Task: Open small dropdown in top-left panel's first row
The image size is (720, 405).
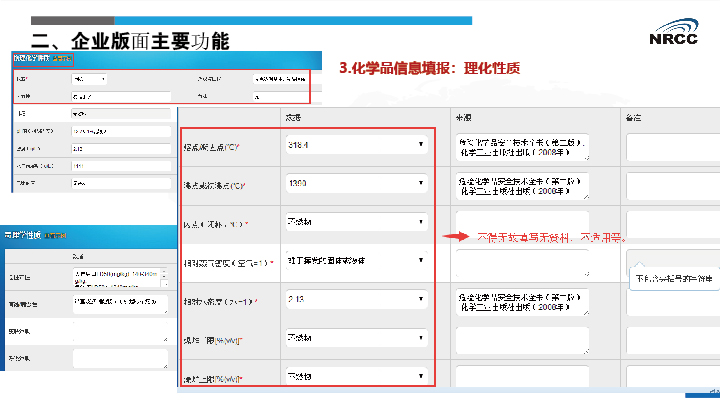Action: [x=88, y=78]
